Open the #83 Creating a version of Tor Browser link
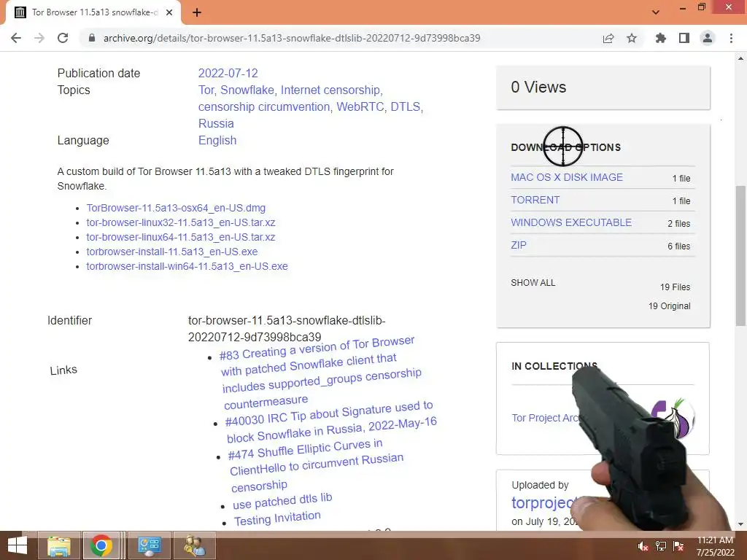Image resolution: width=747 pixels, height=560 pixels. (321, 373)
